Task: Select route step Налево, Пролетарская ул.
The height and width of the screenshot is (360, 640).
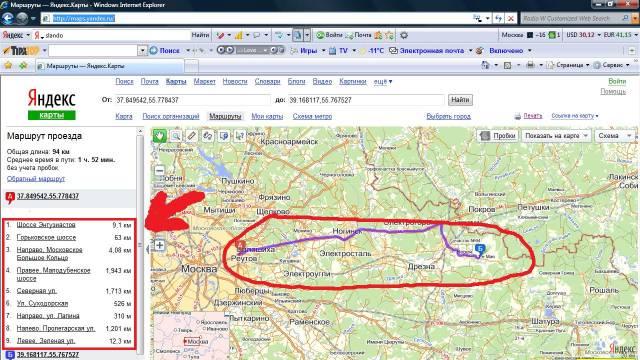Action: (x=56, y=328)
